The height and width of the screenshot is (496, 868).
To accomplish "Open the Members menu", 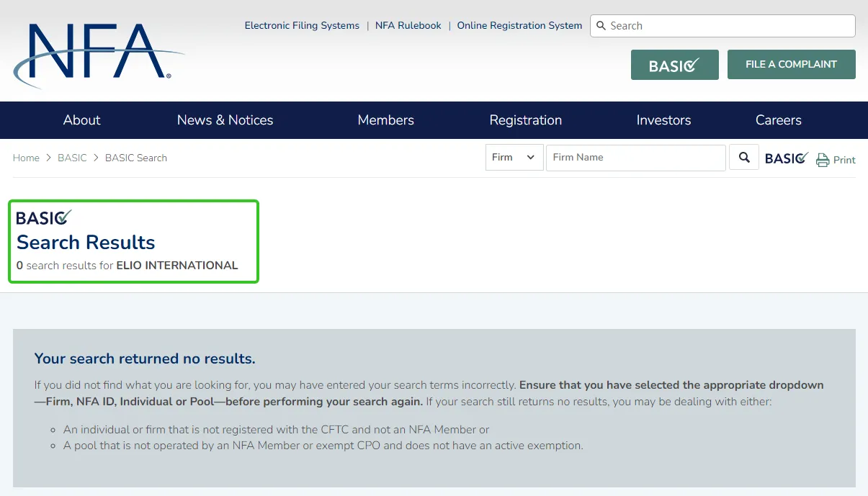I will pos(385,120).
